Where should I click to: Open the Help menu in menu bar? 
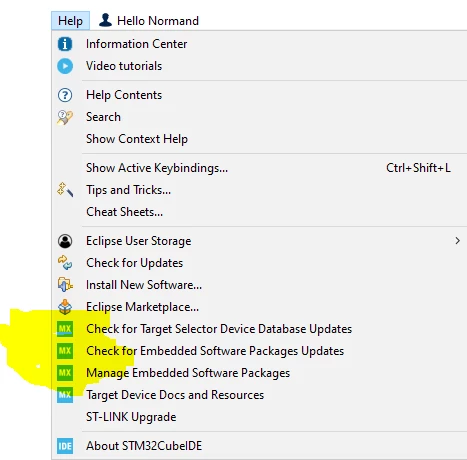[70, 21]
